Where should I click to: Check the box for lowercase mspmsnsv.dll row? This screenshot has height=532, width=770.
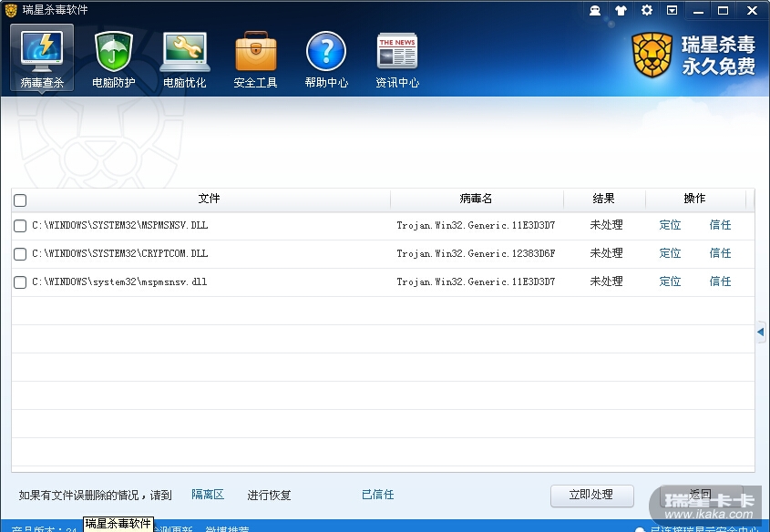coord(20,282)
